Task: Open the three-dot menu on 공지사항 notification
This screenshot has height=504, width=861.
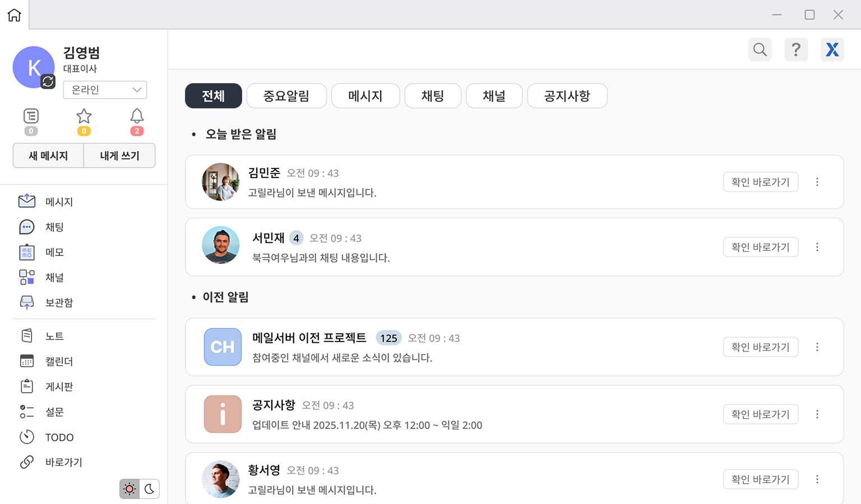Action: pos(817,414)
